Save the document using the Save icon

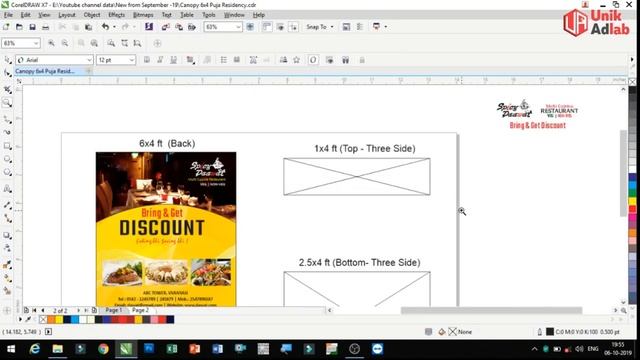tap(32, 27)
